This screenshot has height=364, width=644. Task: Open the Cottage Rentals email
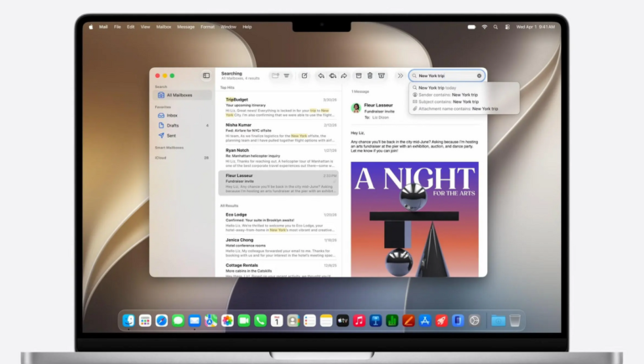(278, 269)
